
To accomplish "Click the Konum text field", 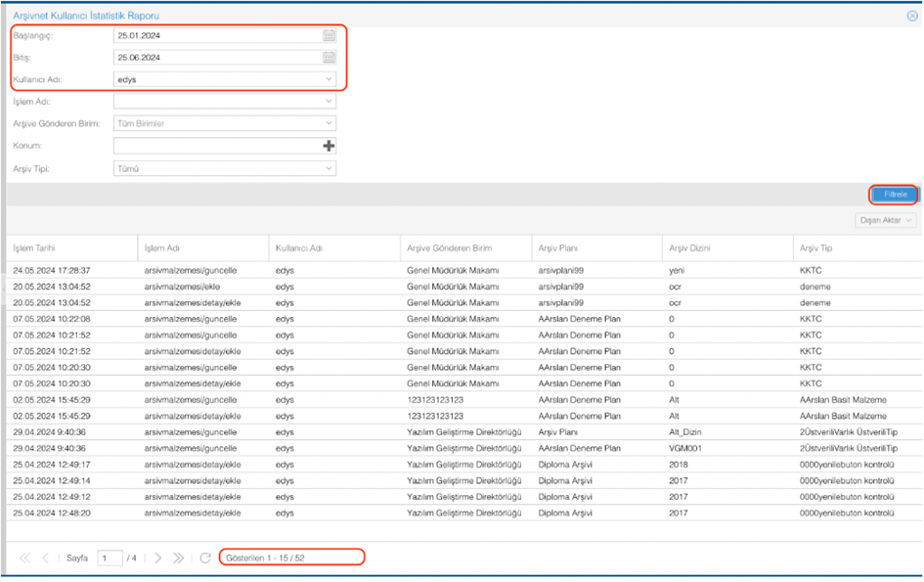I will [x=217, y=146].
